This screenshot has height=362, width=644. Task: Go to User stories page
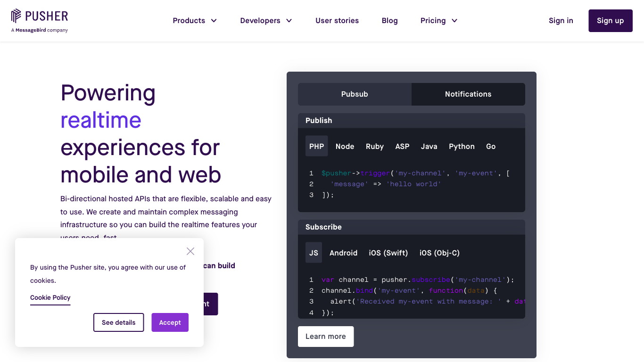click(x=337, y=21)
